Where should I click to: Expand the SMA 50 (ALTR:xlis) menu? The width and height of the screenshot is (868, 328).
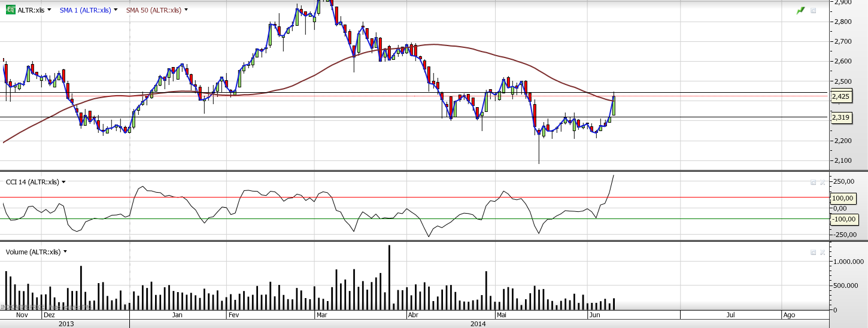coord(186,10)
